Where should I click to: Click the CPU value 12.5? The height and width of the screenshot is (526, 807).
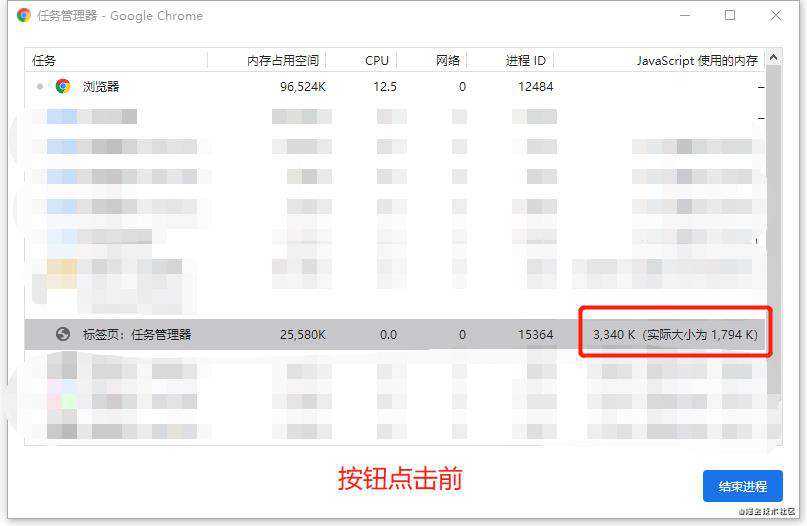coord(385,86)
